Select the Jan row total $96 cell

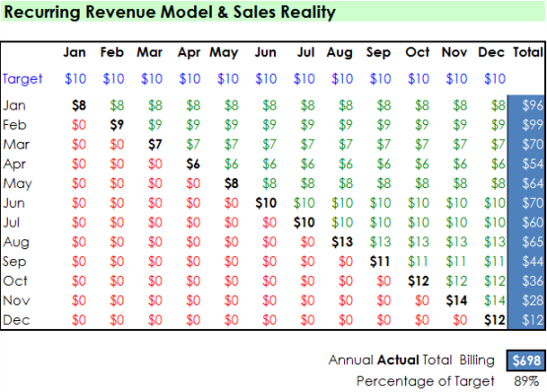coord(526,105)
